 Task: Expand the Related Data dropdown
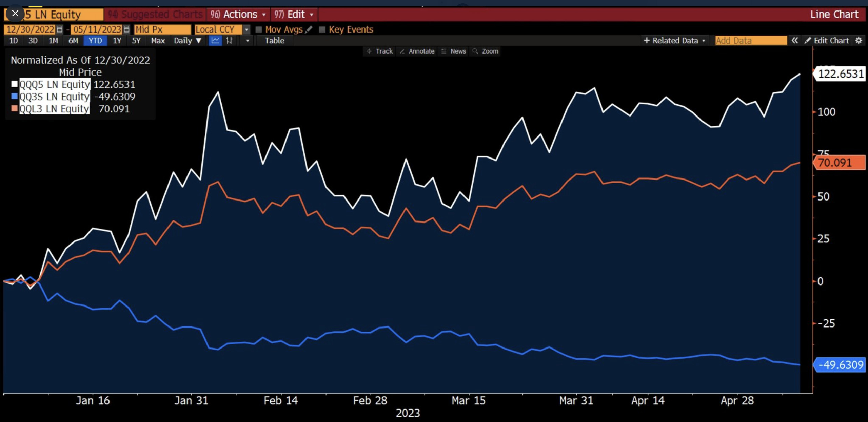click(675, 41)
